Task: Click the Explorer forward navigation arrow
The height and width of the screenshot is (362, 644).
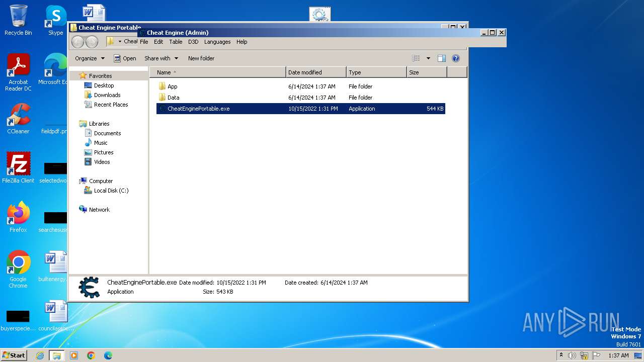Action: [92, 42]
